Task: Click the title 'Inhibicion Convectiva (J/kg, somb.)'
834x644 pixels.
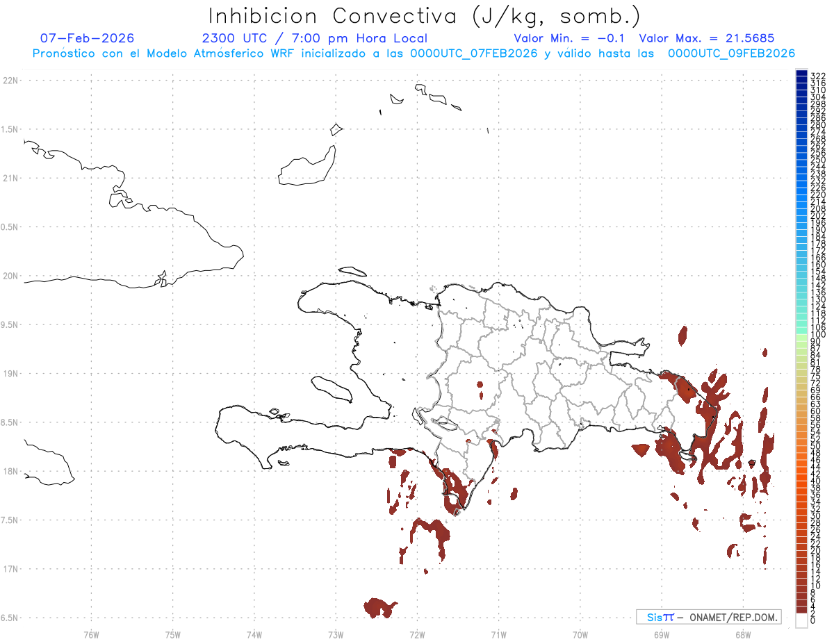Action: (425, 17)
